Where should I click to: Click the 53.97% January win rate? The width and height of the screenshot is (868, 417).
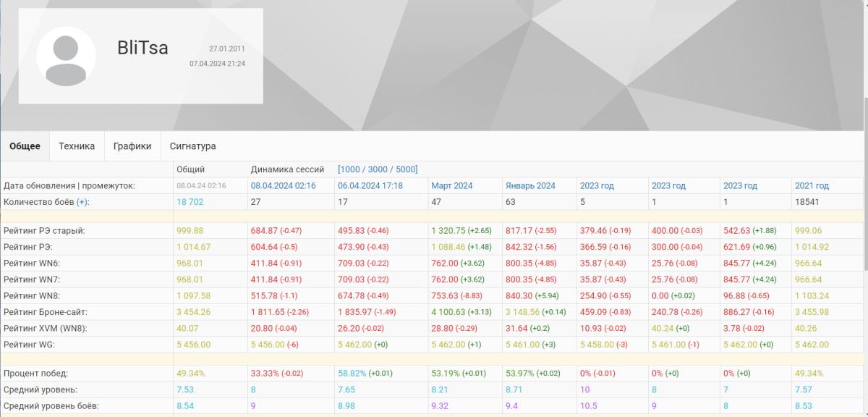pos(520,374)
